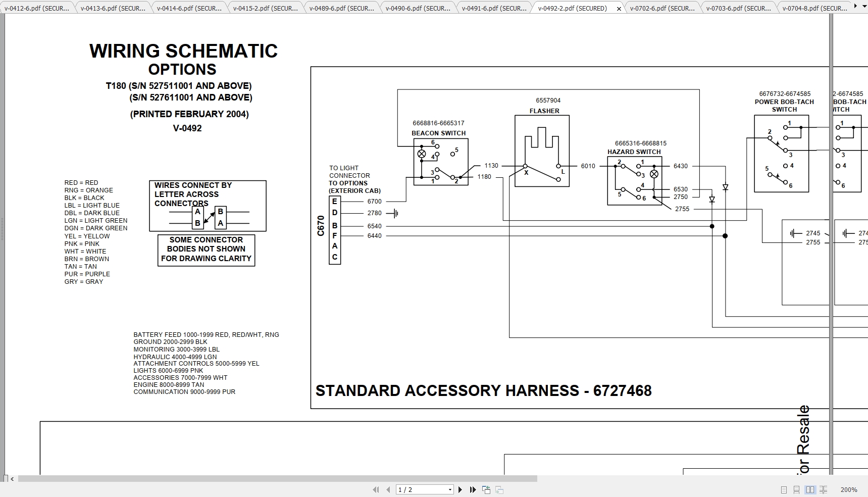
Task: Advance to the next page
Action: (461, 490)
